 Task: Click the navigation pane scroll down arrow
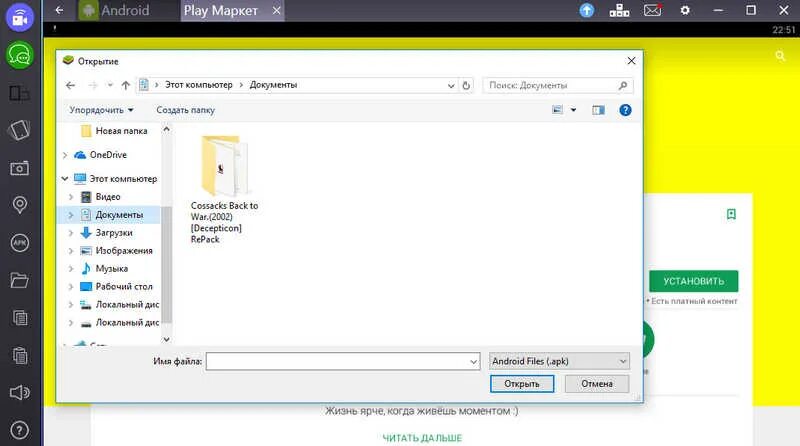(166, 339)
